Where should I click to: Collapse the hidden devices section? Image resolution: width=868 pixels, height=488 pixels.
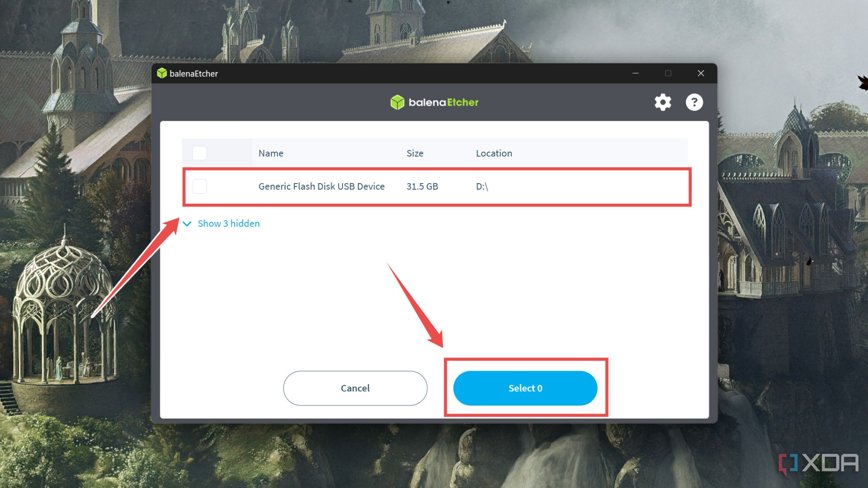[x=221, y=223]
